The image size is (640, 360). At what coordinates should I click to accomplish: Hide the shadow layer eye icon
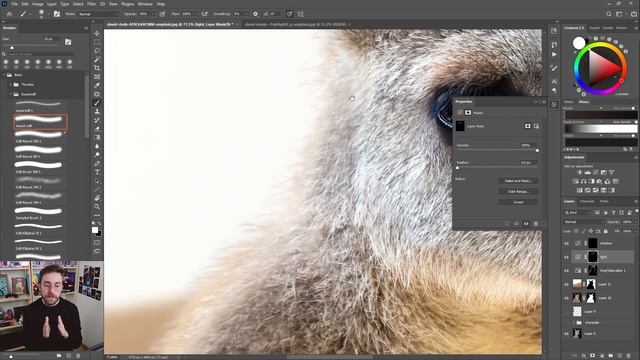[566, 243]
